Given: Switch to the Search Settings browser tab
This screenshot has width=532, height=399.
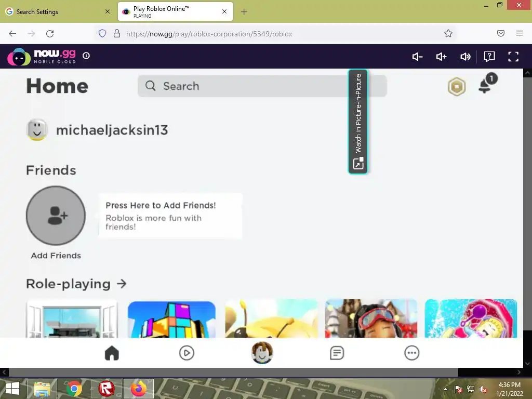Looking at the screenshot, I should 58,12.
